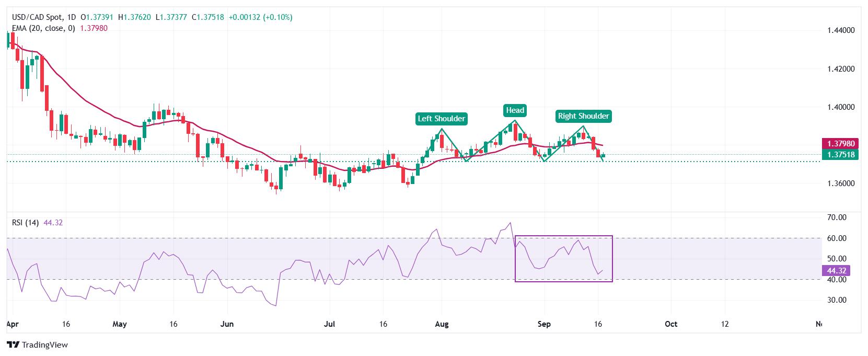Click the May label on time axis
This screenshot has width=868, height=356.
[x=120, y=324]
